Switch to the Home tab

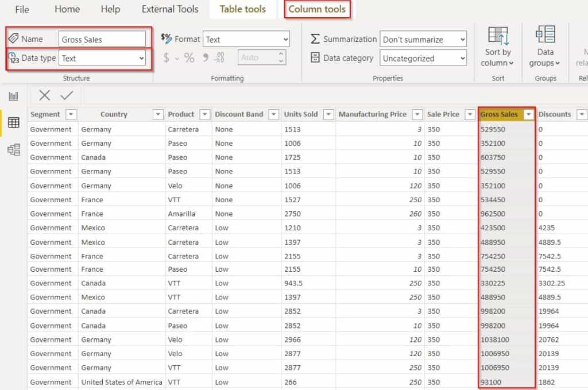(67, 9)
